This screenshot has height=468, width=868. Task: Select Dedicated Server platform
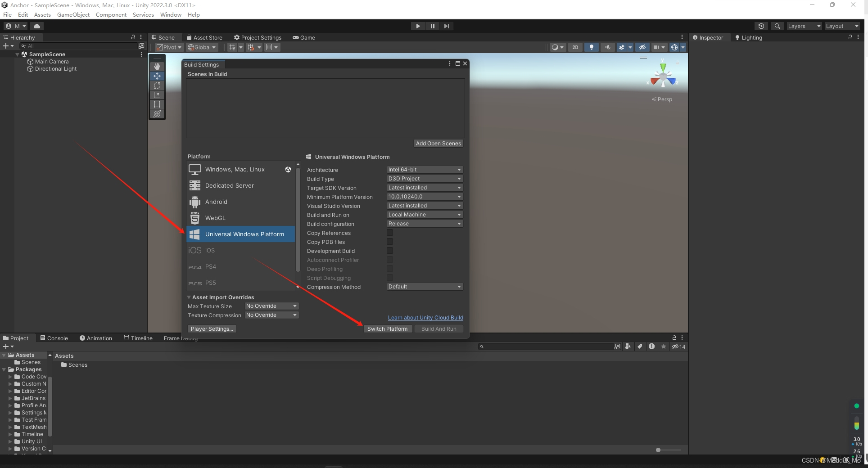pyautogui.click(x=240, y=185)
